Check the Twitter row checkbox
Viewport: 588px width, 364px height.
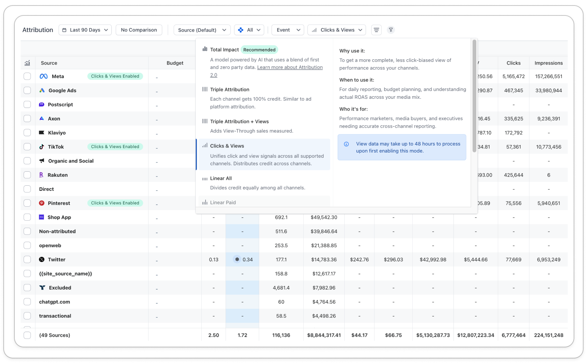pos(27,259)
